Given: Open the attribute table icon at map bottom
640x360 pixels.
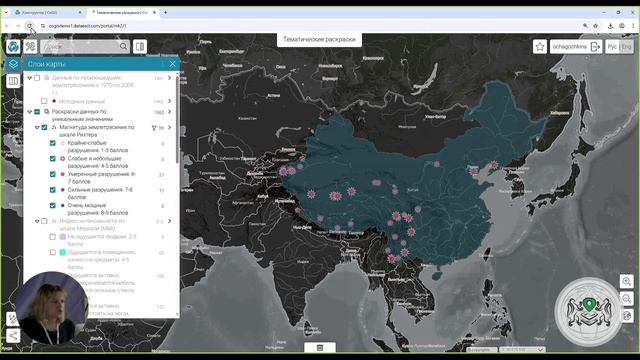Looking at the screenshot, I should (x=320, y=348).
